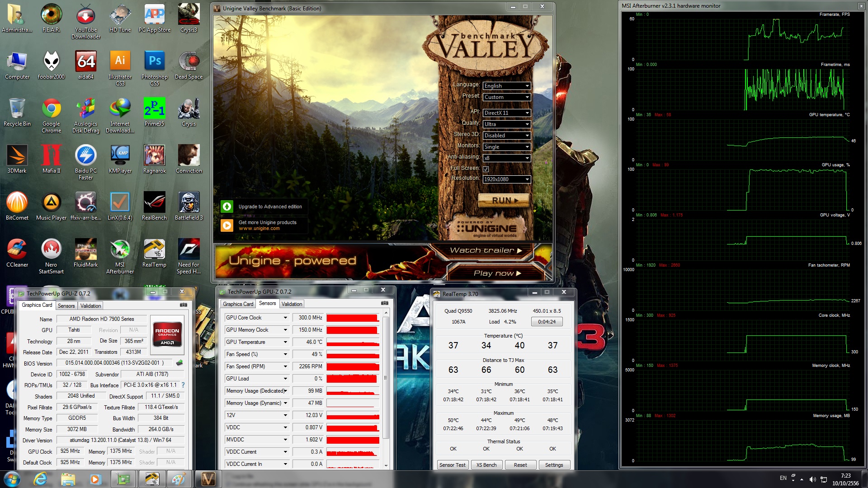Open foobar2000 desktop icon
This screenshot has height=488, width=868.
pyautogui.click(x=51, y=65)
